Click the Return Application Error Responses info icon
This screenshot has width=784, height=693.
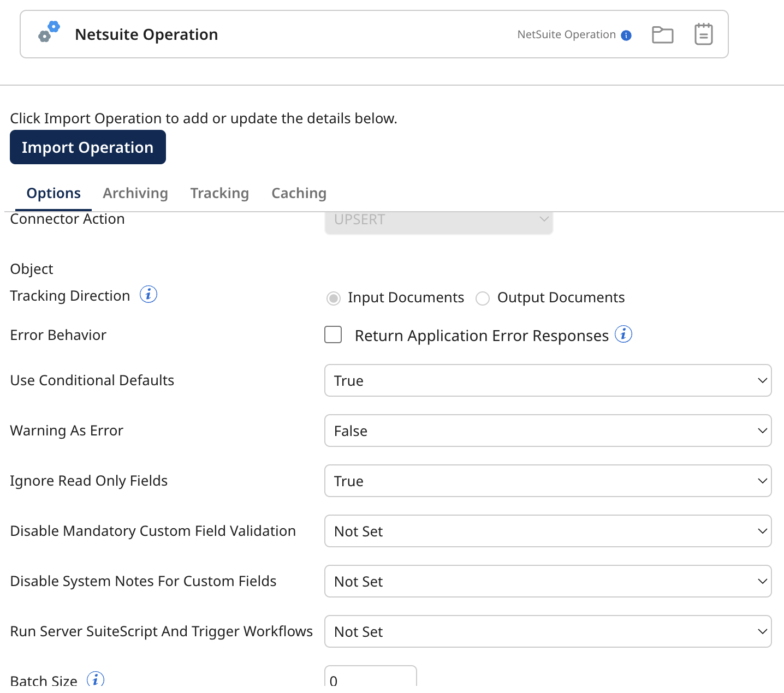pos(624,333)
